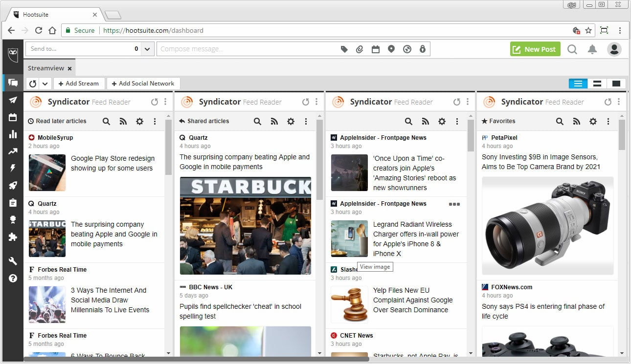Open Sony Investing $9B article
631x364 pixels.
point(541,162)
